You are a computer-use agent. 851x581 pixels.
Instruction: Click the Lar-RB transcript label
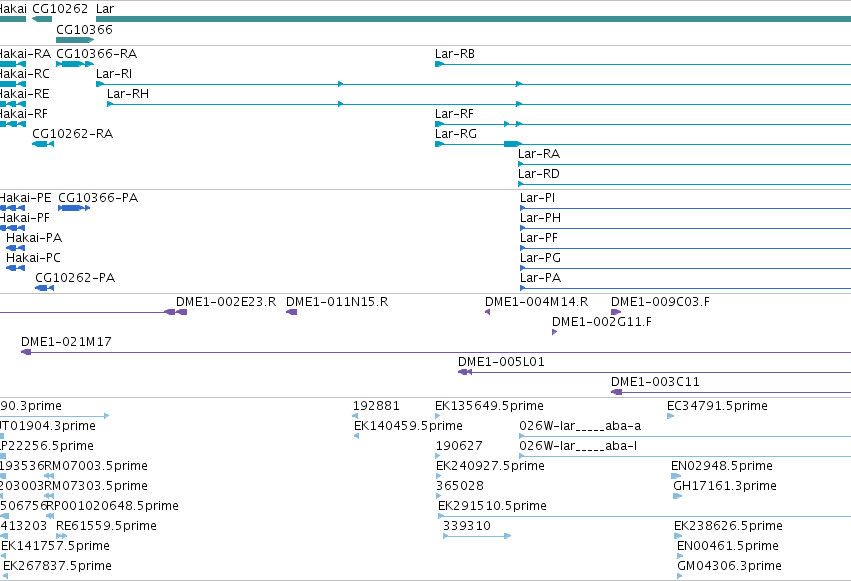[x=455, y=54]
